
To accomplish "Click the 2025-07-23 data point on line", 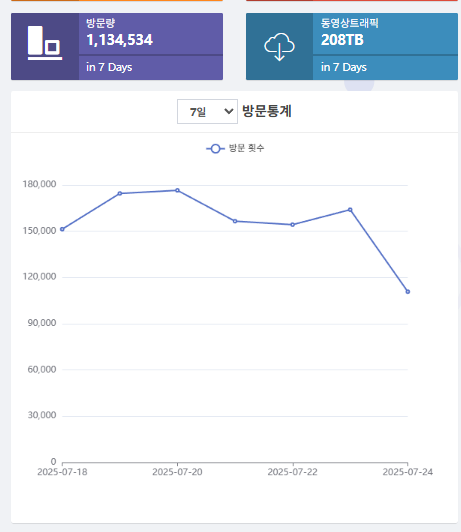I will tap(350, 210).
